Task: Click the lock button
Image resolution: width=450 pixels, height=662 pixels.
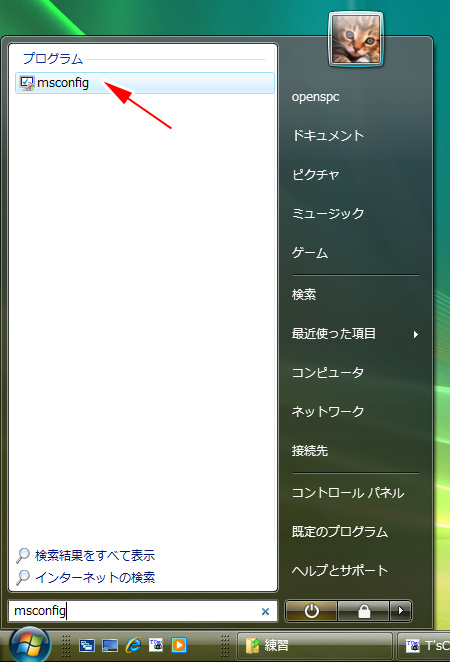Action: point(363,611)
